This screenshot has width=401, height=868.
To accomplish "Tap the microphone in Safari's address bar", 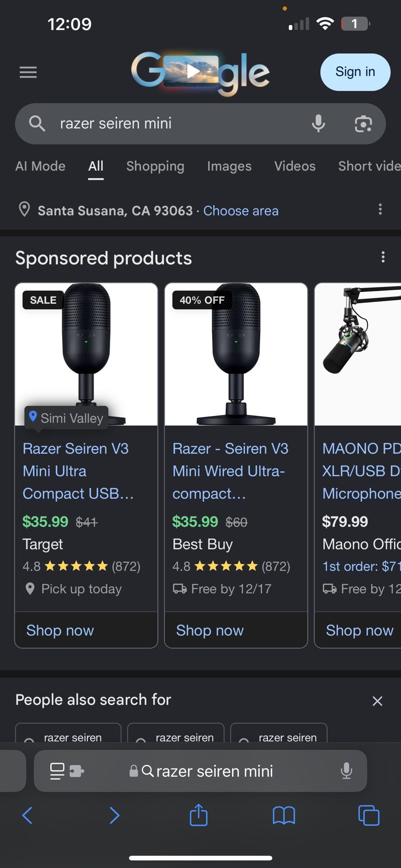I will click(x=346, y=771).
